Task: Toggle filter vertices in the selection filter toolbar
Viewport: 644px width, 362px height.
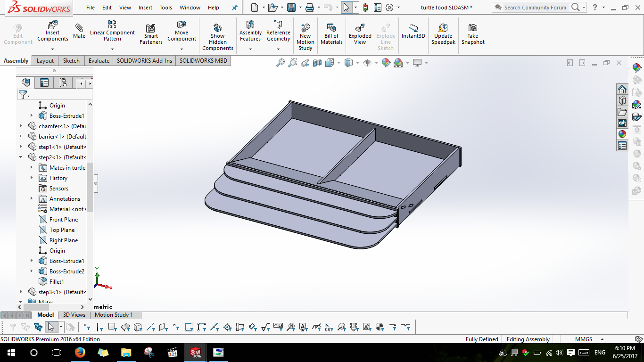Action: 87,327
